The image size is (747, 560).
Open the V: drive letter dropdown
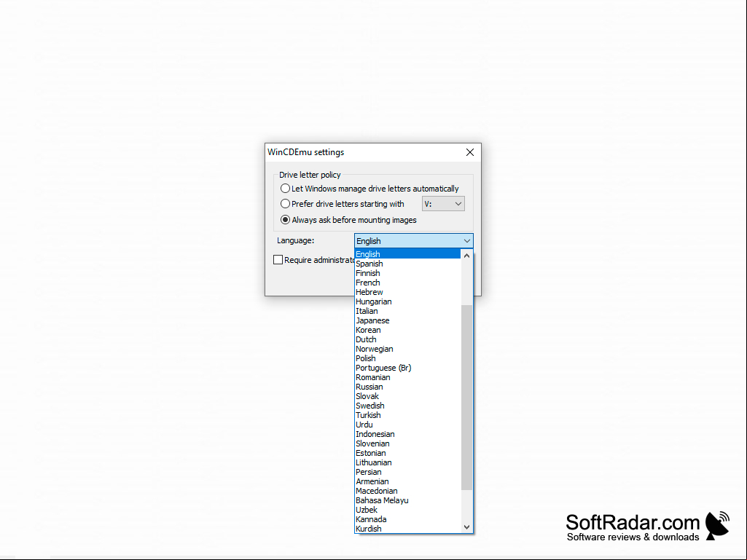point(443,204)
